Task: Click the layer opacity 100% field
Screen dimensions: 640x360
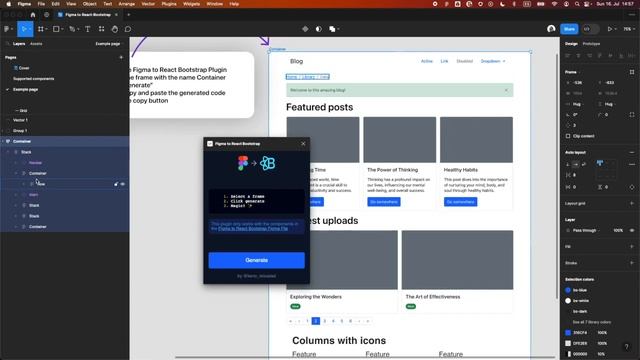Action: 618,230
